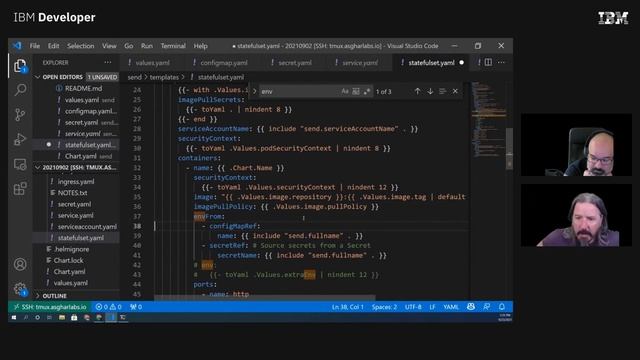
Task: Click errors and warnings status indicator
Action: (x=109, y=307)
